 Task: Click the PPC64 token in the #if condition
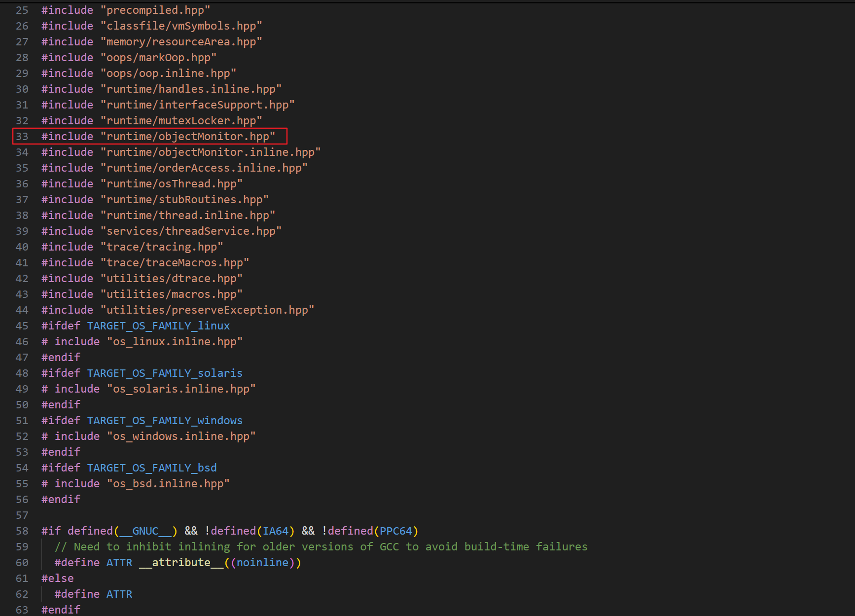coord(396,531)
